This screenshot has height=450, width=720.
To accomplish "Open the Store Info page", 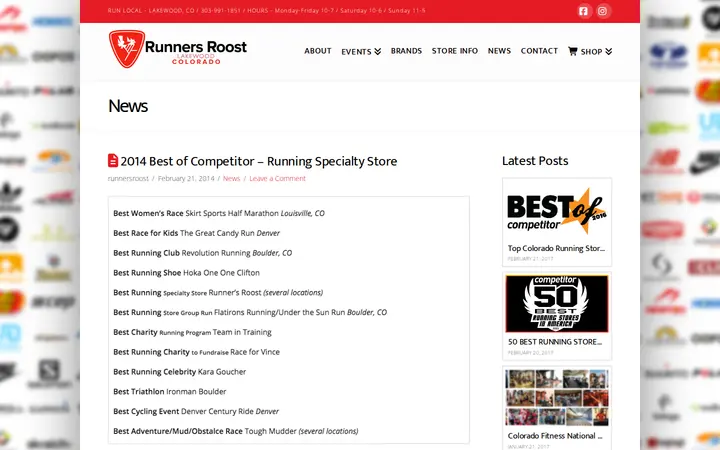I will tap(455, 51).
